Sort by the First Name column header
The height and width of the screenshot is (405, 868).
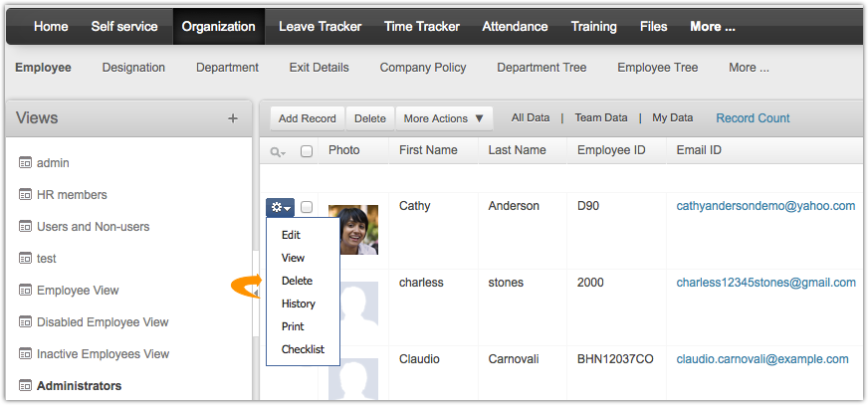coord(428,150)
